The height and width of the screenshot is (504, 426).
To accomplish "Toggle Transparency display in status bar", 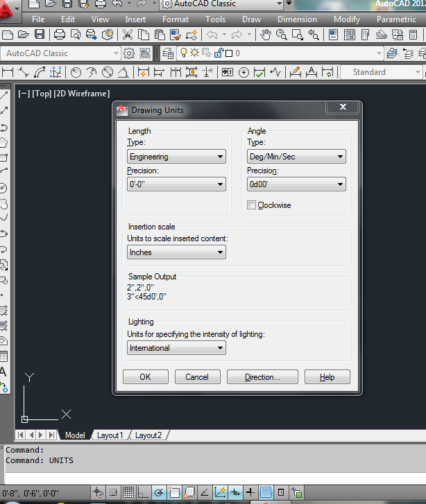I will [x=266, y=492].
